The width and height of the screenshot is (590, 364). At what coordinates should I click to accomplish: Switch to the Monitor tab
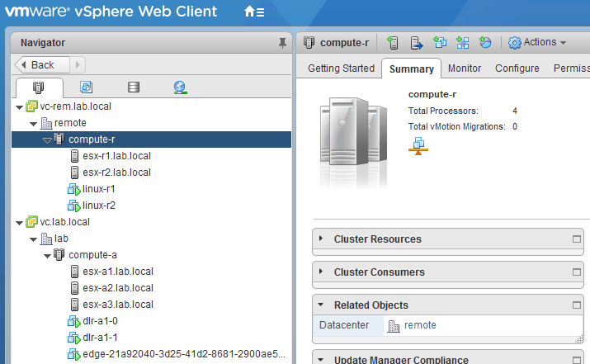[465, 69]
